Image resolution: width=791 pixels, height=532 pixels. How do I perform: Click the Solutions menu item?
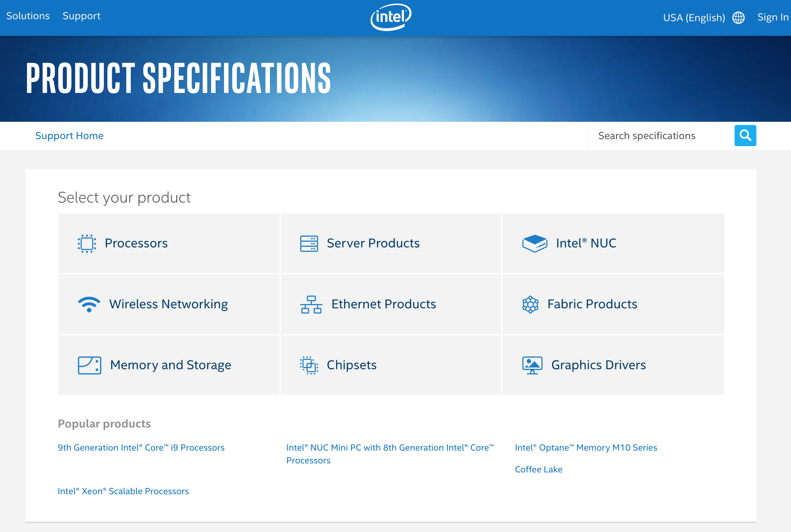28,15
